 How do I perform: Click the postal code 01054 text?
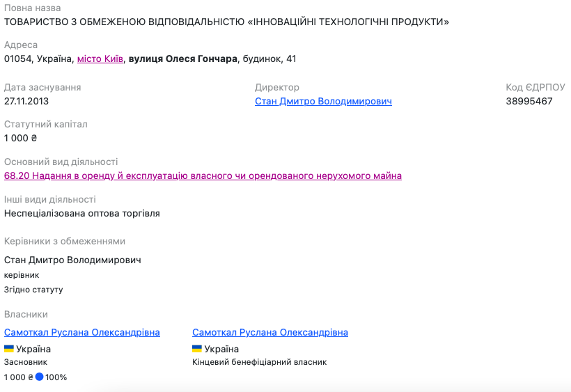tap(18, 59)
